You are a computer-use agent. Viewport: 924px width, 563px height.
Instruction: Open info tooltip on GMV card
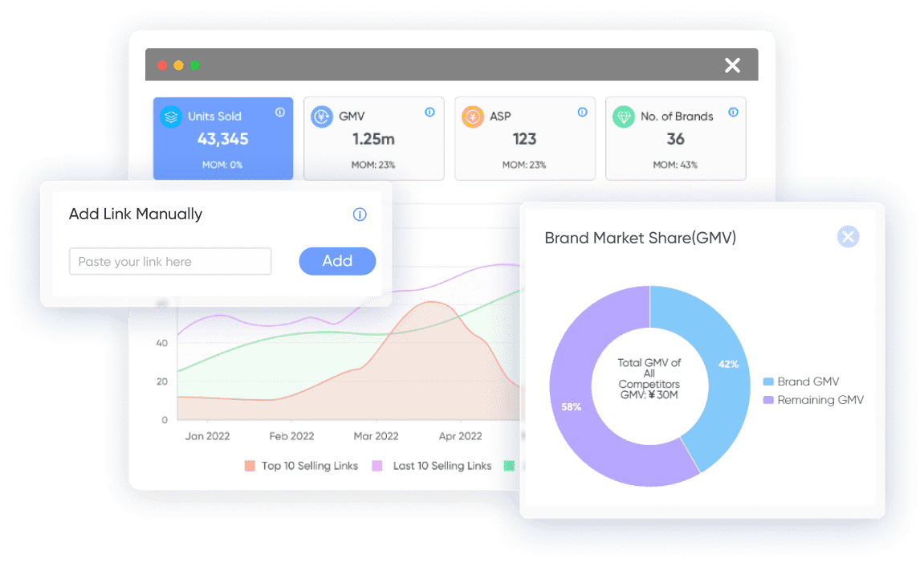coord(429,112)
